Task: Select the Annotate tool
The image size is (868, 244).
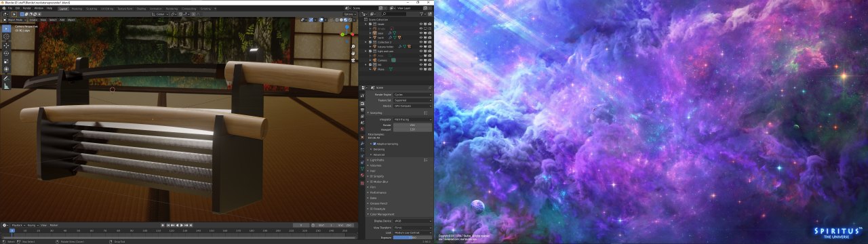Action: (x=6, y=78)
